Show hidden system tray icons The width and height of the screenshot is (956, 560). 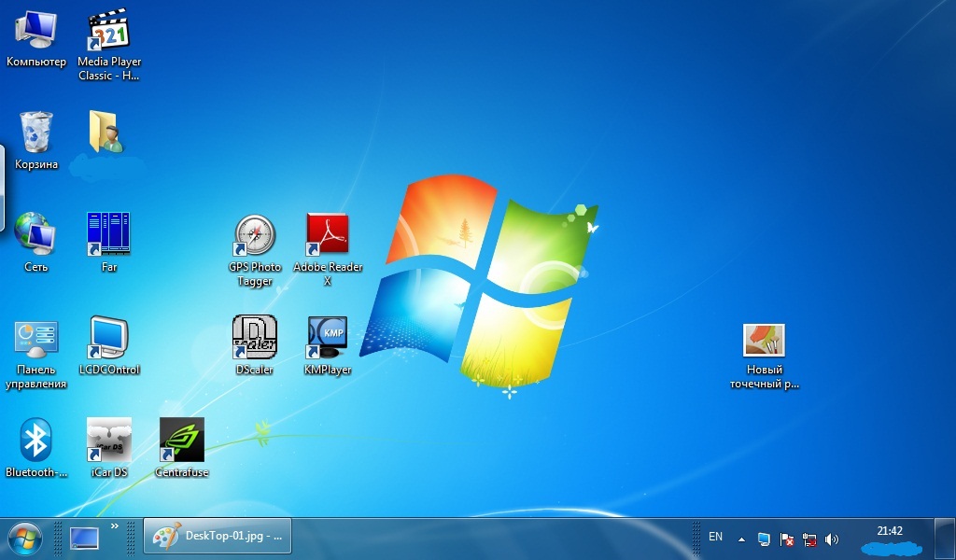click(x=741, y=539)
